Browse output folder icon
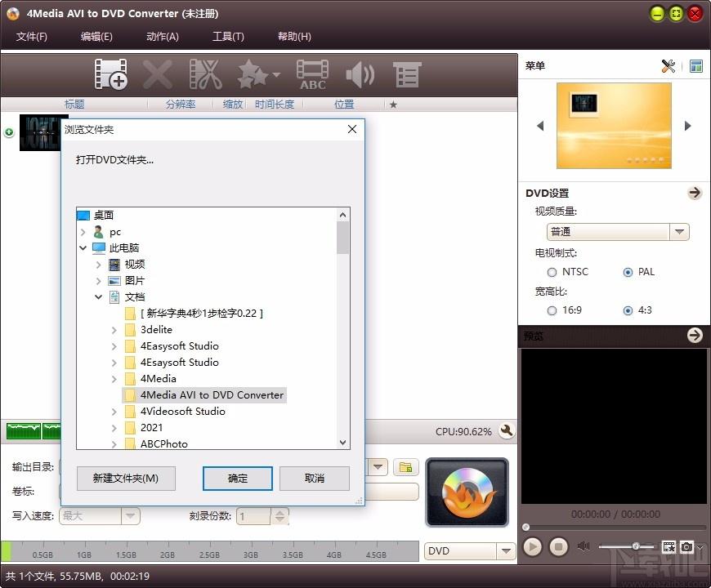 click(406, 467)
